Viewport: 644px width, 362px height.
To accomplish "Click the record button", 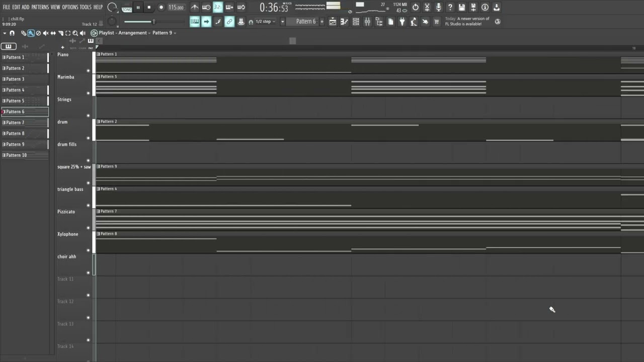I will click(161, 8).
